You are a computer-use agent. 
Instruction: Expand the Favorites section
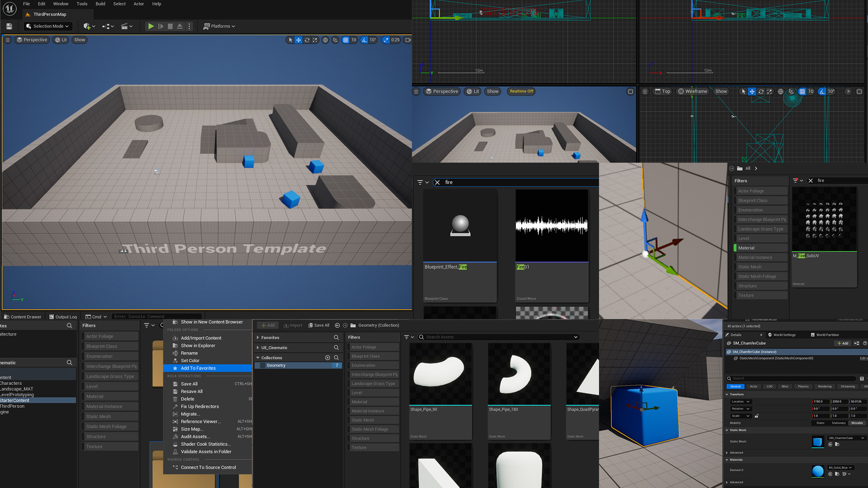258,338
